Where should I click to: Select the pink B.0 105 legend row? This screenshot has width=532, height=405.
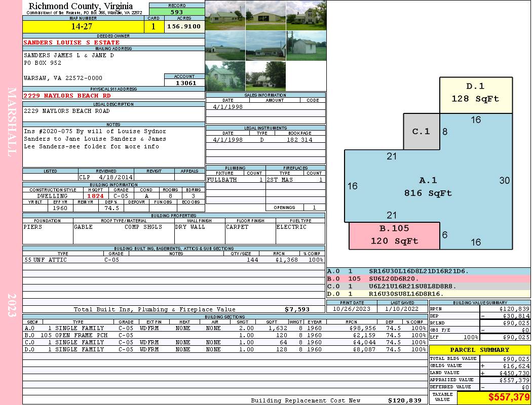(428, 279)
